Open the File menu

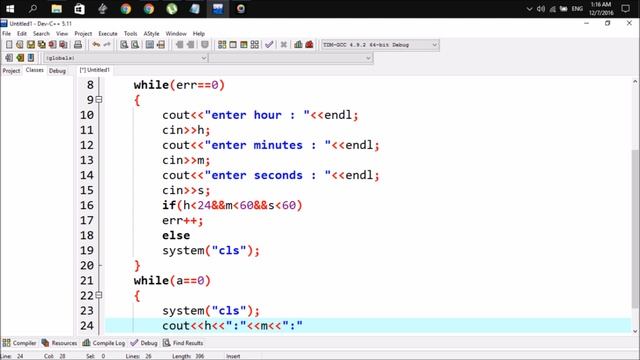(x=7, y=33)
